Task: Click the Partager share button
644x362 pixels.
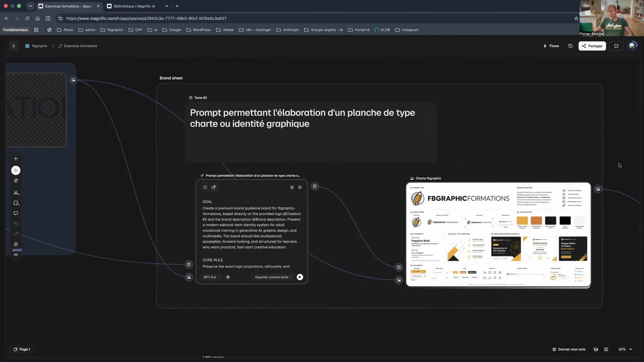Action: coord(592,46)
